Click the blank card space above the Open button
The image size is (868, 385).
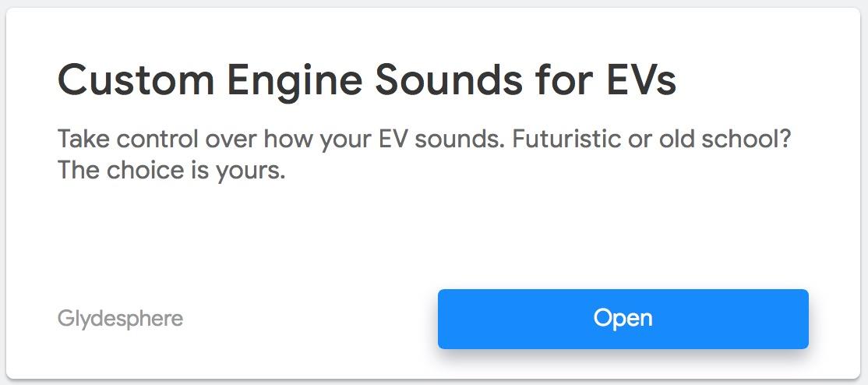point(623,238)
